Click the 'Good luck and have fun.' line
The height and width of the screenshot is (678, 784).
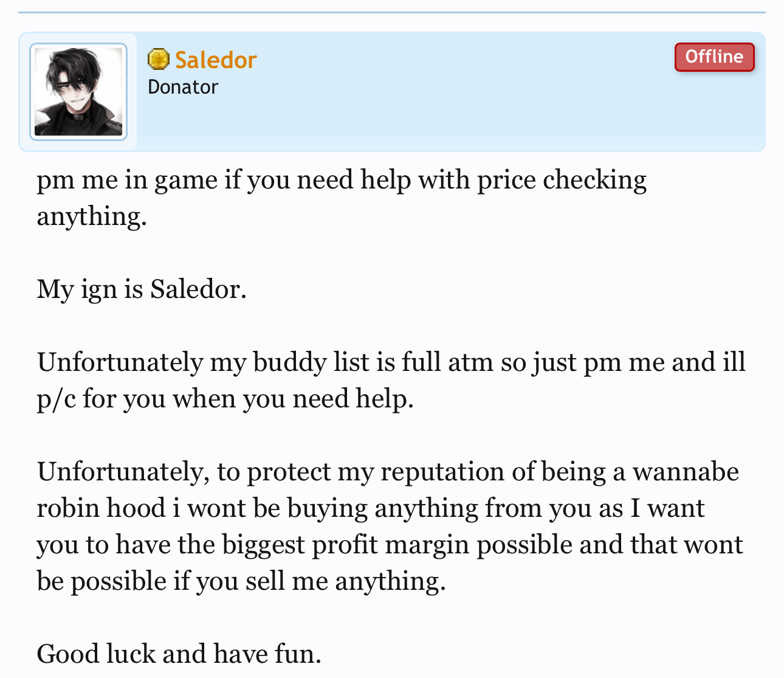pyautogui.click(x=179, y=654)
